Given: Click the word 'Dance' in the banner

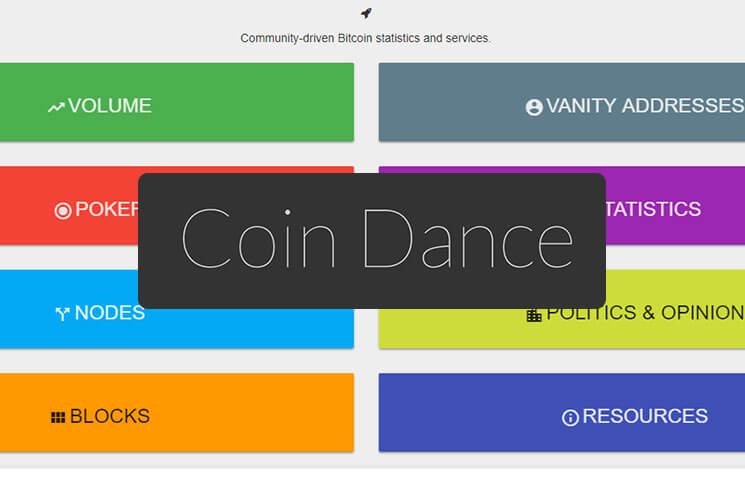Looking at the screenshot, I should tap(467, 240).
